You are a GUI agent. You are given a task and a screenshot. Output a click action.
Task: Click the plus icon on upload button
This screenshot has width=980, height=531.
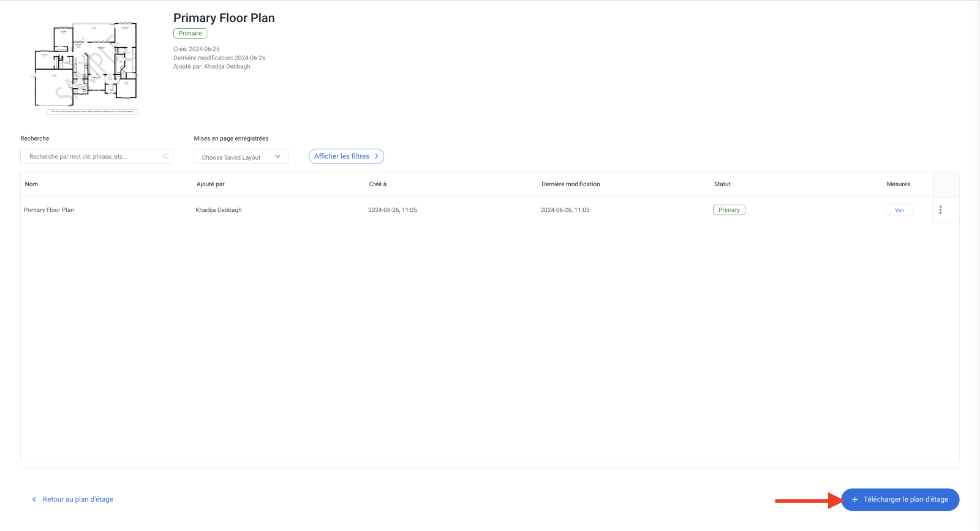pyautogui.click(x=854, y=500)
